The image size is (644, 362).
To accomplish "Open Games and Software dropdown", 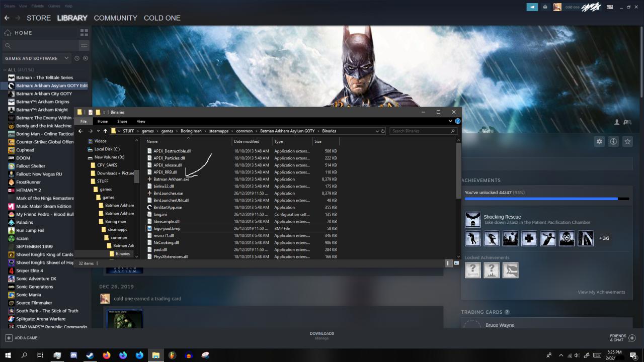I will [x=37, y=58].
